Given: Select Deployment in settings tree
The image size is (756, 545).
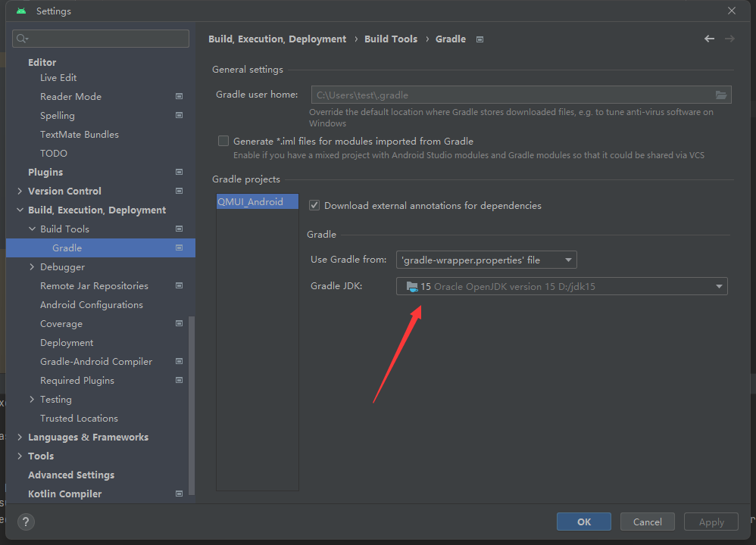Looking at the screenshot, I should point(67,343).
